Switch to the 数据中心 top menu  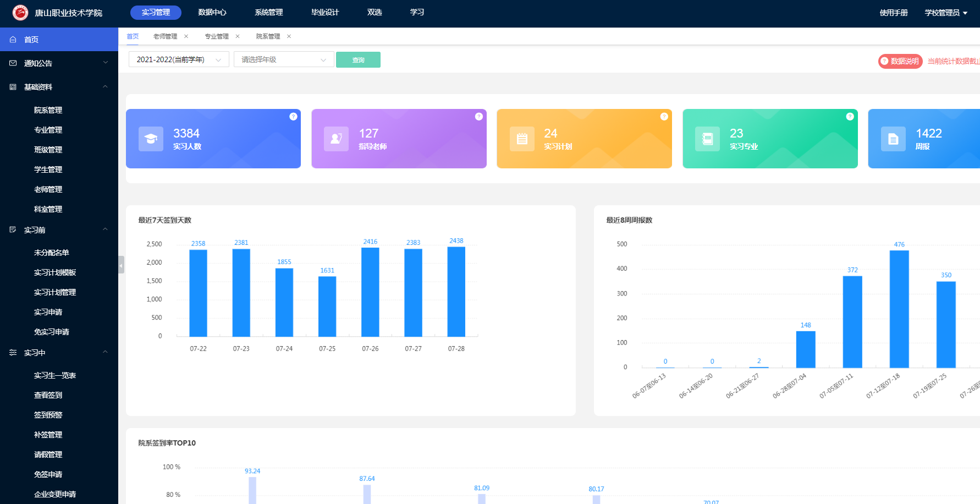212,12
